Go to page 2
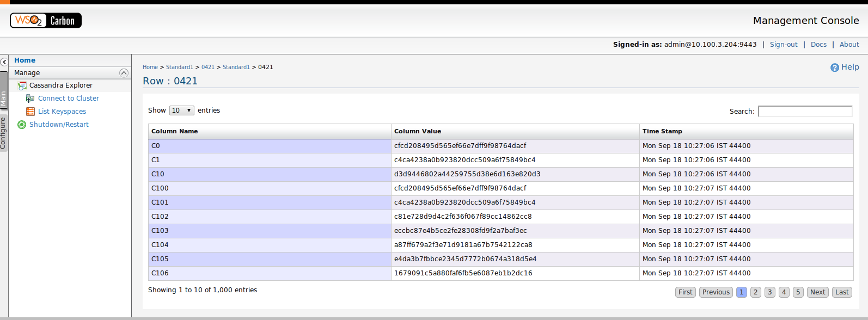 click(x=756, y=292)
